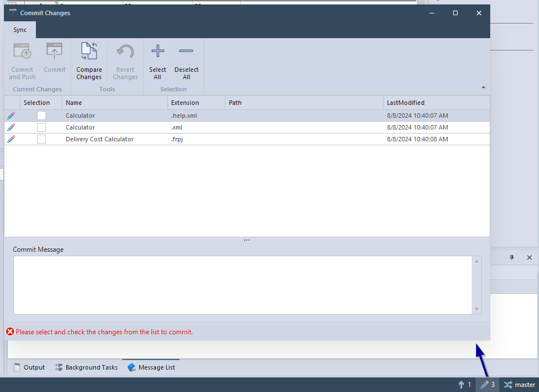Screen dimensions: 539x392
Task: Click the Commit Changes window title icon
Action: click(13, 13)
